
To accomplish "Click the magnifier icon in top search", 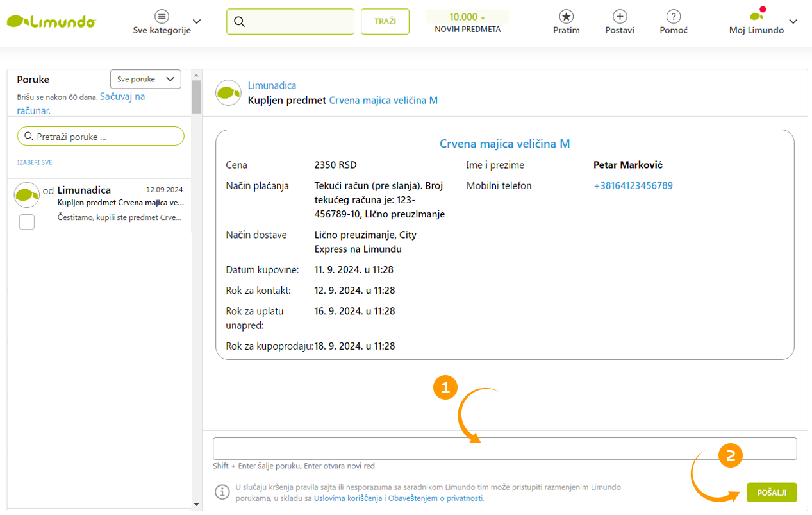I will coord(240,21).
